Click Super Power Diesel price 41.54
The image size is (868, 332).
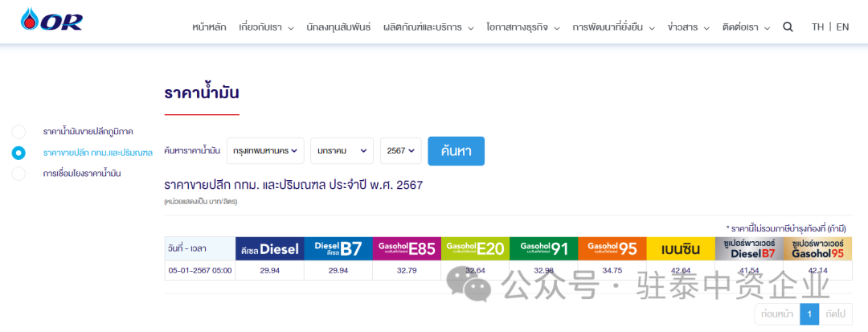[x=749, y=271]
